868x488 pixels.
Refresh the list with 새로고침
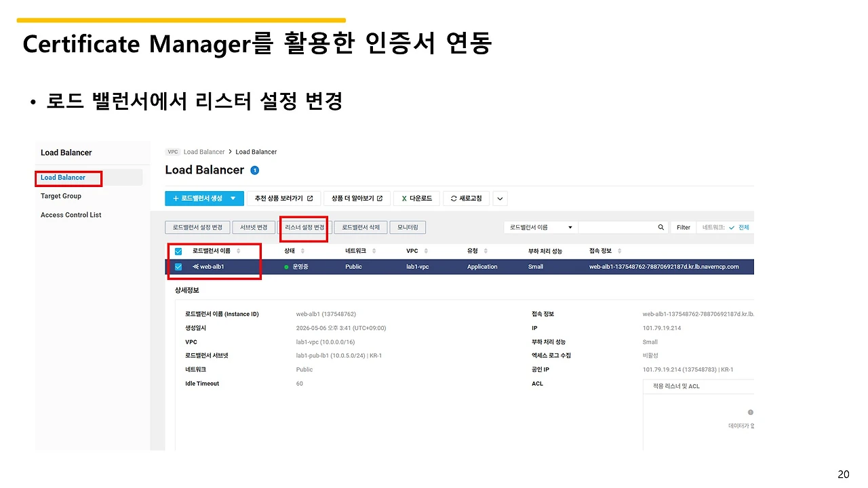pyautogui.click(x=466, y=199)
